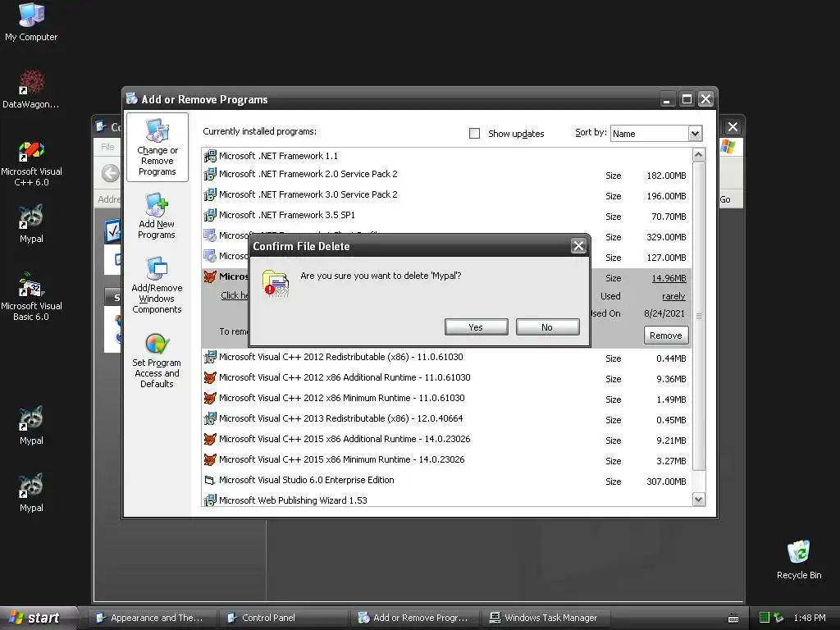This screenshot has width=840, height=630.
Task: Open Add/Remove Windows Components sidebar icon
Action: [x=157, y=285]
